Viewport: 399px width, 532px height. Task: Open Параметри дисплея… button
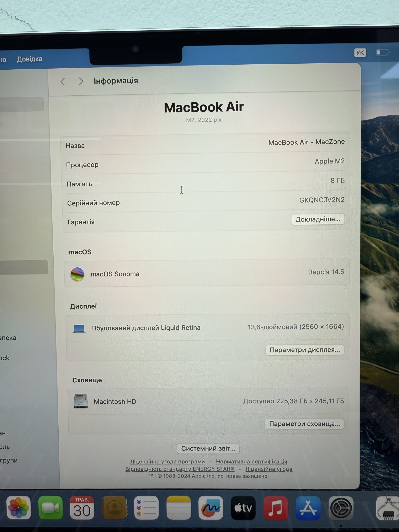[x=305, y=350]
